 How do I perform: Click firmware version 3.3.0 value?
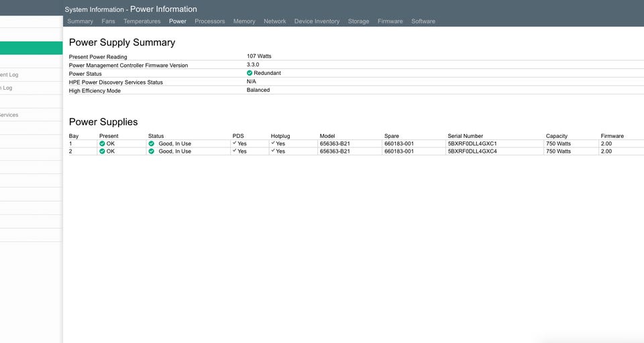253,65
